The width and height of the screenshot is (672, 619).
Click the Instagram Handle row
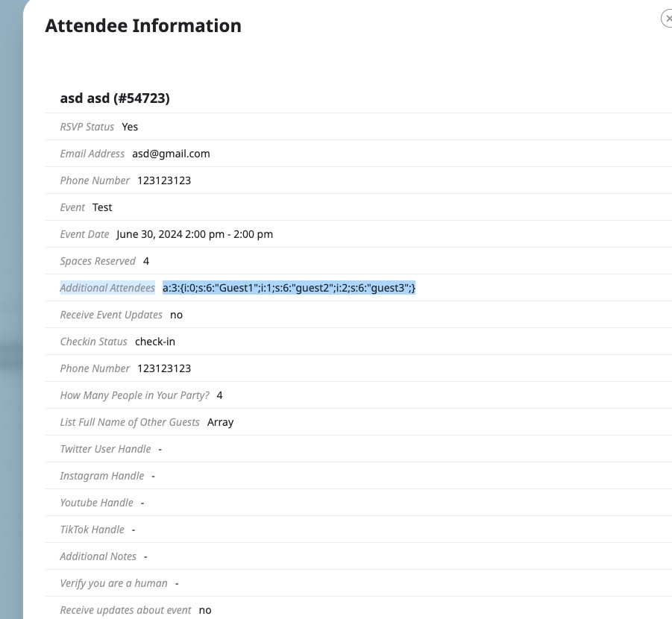coord(359,476)
